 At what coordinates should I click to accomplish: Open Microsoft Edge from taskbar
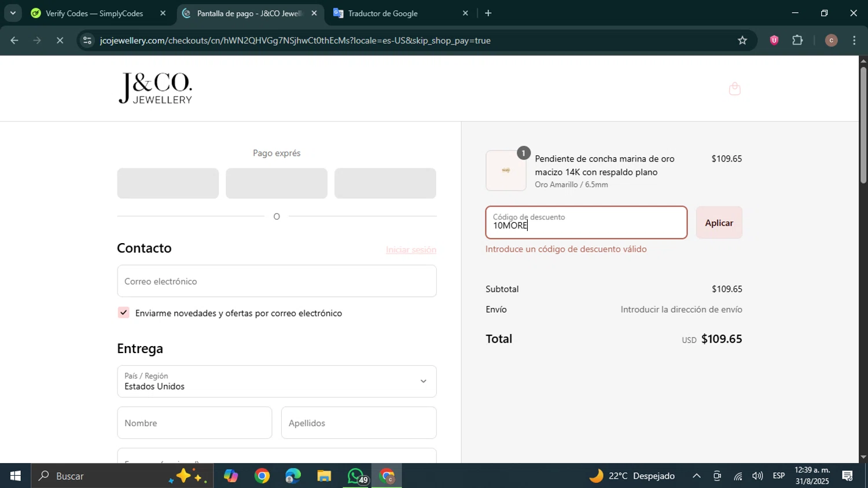(x=293, y=476)
